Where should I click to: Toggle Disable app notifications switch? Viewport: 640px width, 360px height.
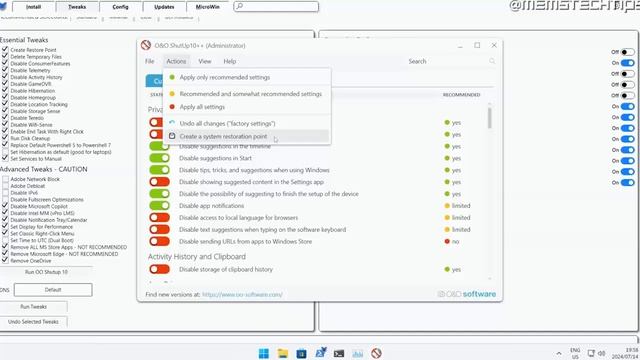(x=159, y=206)
